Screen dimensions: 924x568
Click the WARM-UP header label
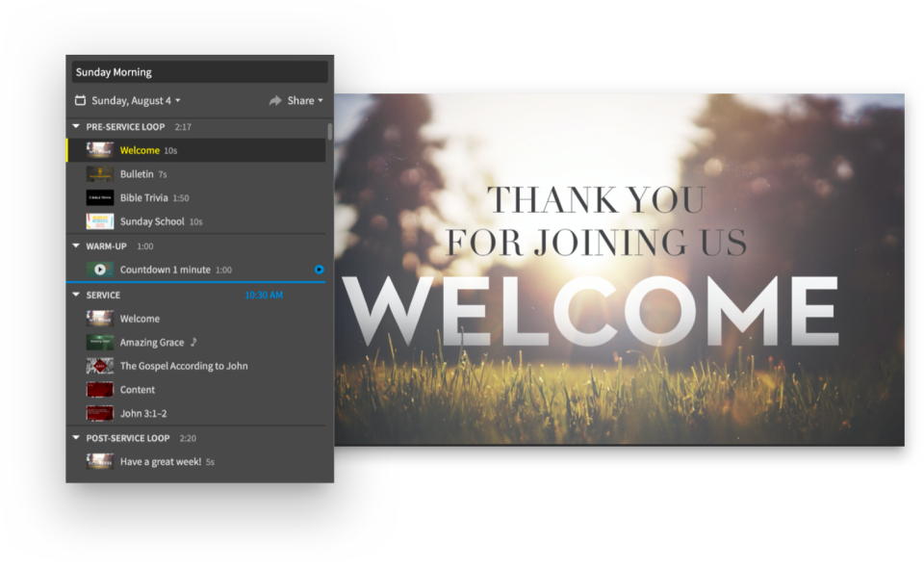[106, 246]
